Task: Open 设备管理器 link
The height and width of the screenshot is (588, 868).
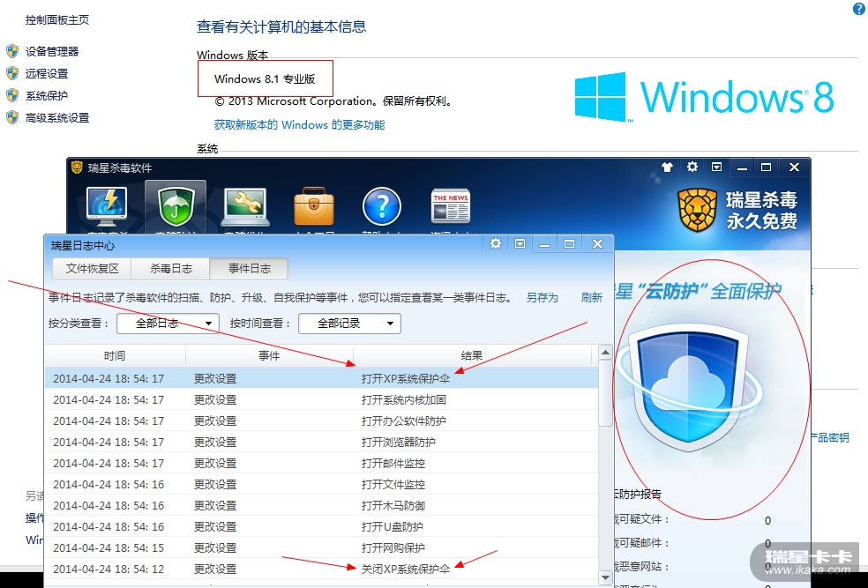Action: tap(52, 51)
